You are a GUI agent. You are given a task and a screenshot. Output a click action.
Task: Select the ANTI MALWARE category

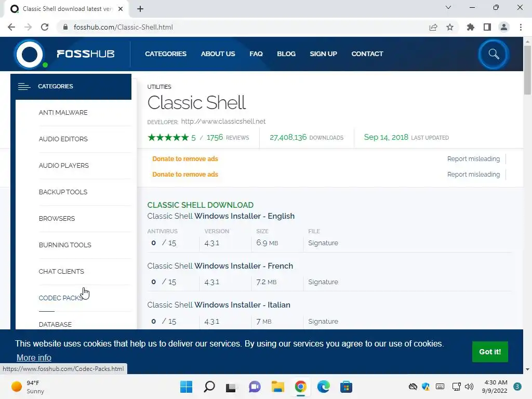[x=63, y=113]
